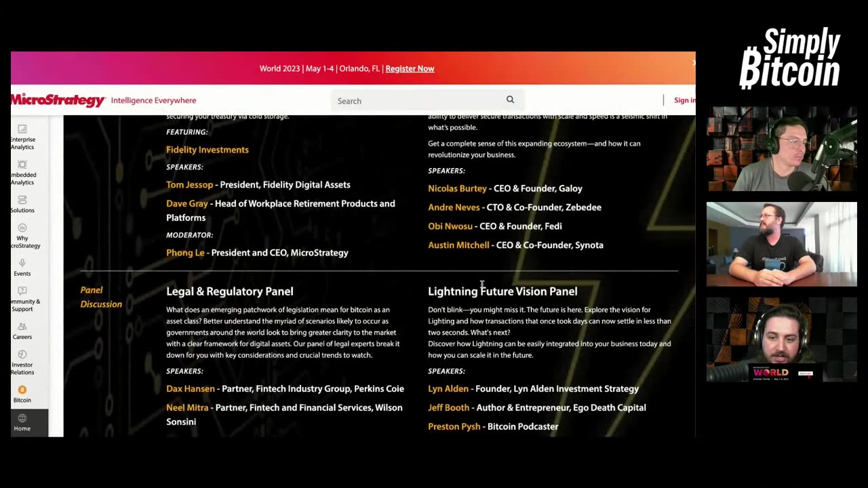
Task: Click the MicroStrategy logo
Action: coord(58,100)
